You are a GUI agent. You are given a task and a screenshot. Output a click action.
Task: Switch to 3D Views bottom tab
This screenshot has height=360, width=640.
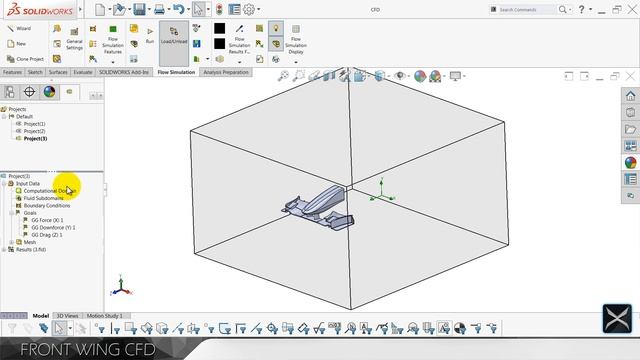tap(67, 316)
